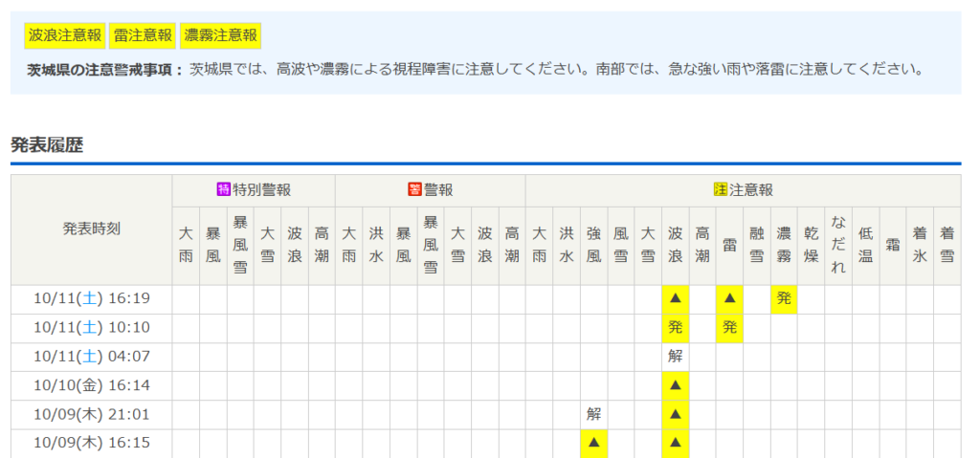
Task: Click the 雷 発 marker at 10/11 10:10
Action: pos(729,328)
